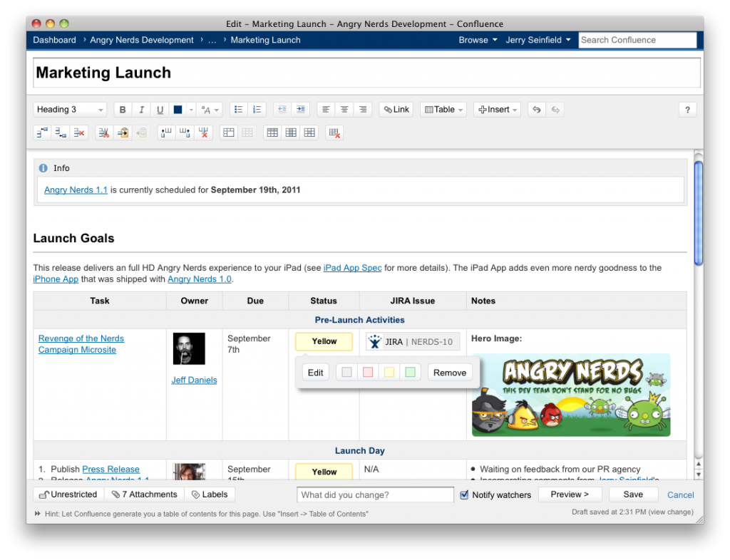The image size is (730, 560).
Task: Select the grey status color
Action: coord(346,373)
